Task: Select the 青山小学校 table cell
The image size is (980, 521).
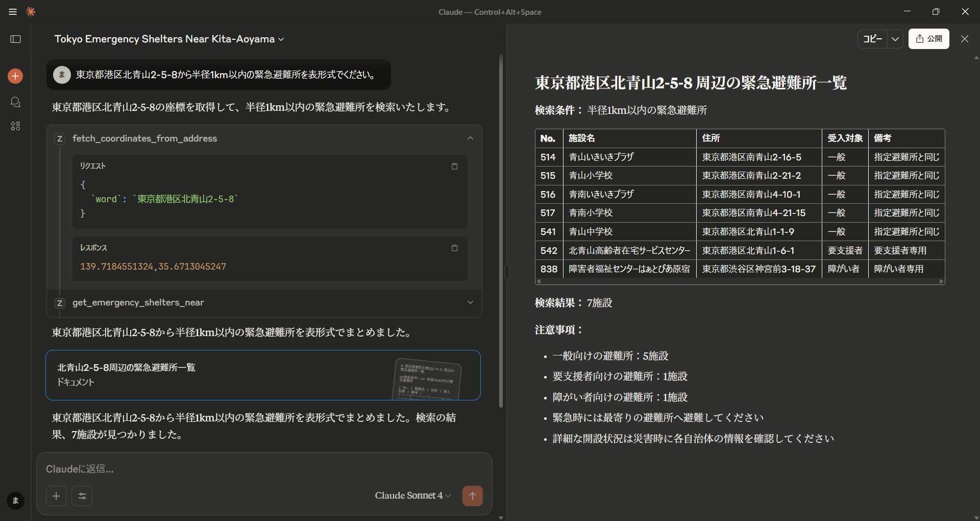Action: pyautogui.click(x=629, y=176)
